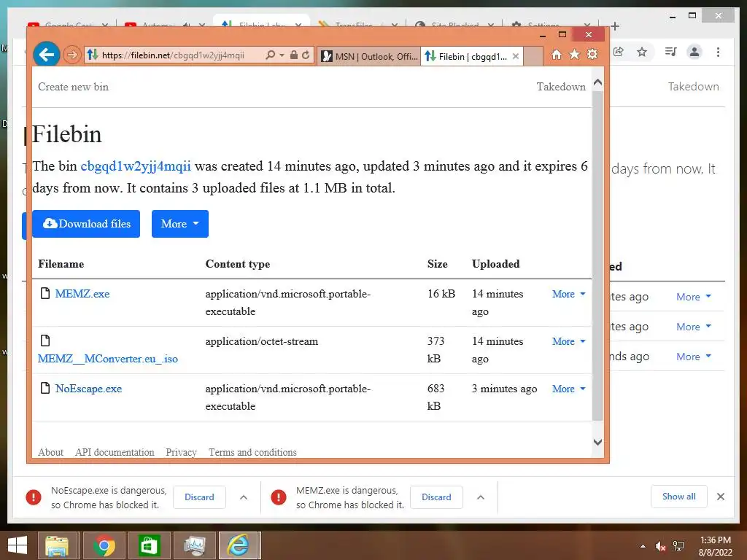Open the Internet Explorer taskbar icon
The width and height of the screenshot is (747, 560).
[238, 545]
